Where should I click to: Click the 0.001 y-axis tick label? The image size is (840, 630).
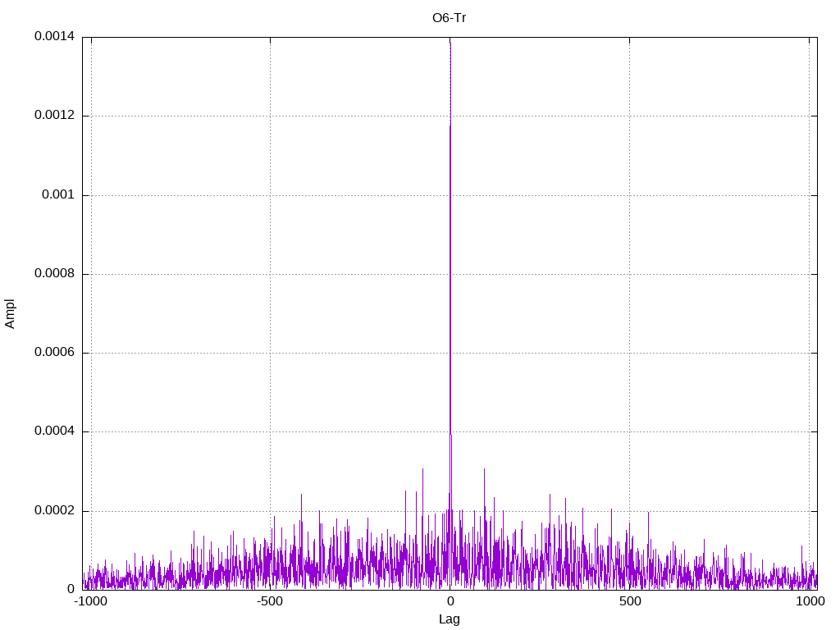pos(58,194)
